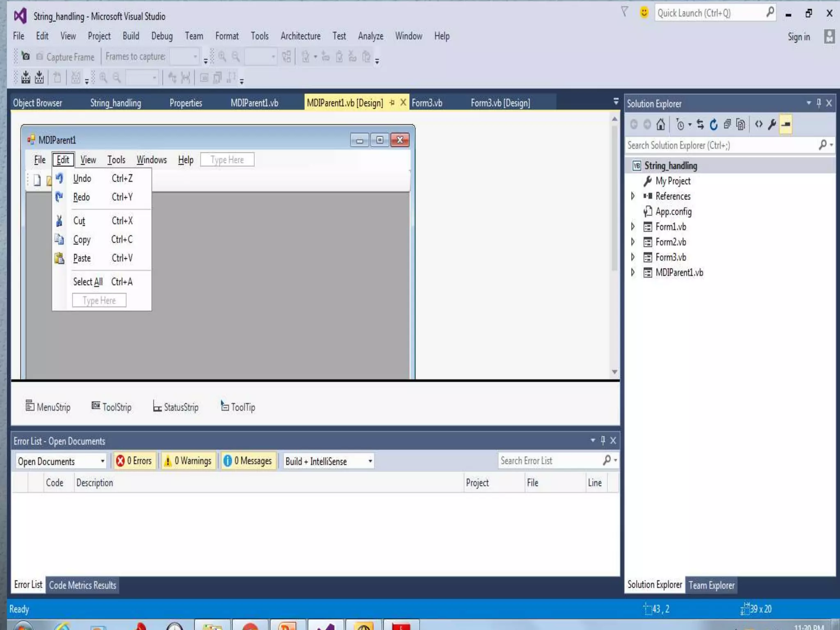Toggle the 0 Messages filter button
This screenshot has width=840, height=630.
[248, 461]
